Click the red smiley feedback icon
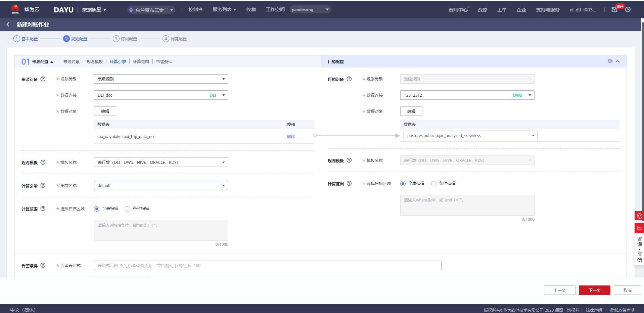This screenshot has width=644, height=313. (x=639, y=216)
